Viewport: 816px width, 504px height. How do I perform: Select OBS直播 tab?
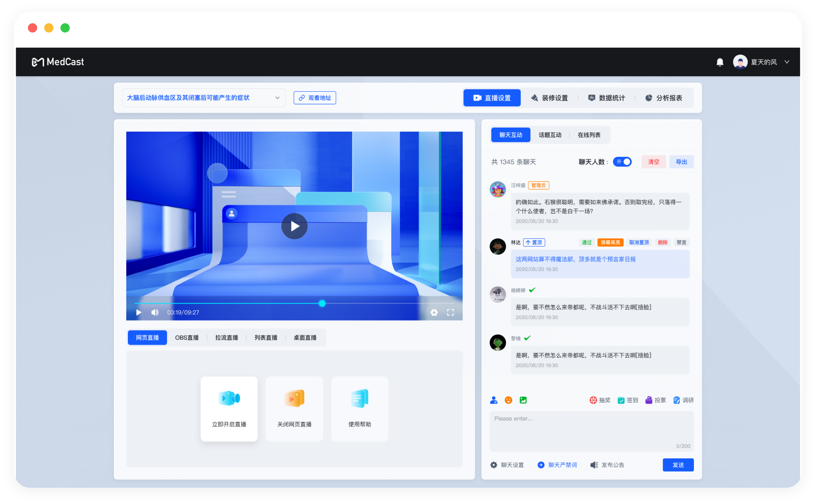point(187,338)
